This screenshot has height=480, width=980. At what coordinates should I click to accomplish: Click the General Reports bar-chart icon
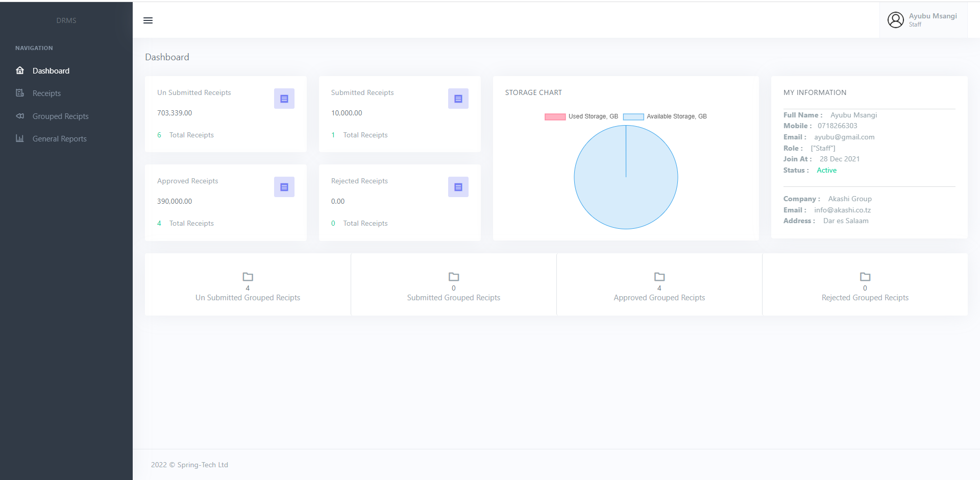point(20,138)
